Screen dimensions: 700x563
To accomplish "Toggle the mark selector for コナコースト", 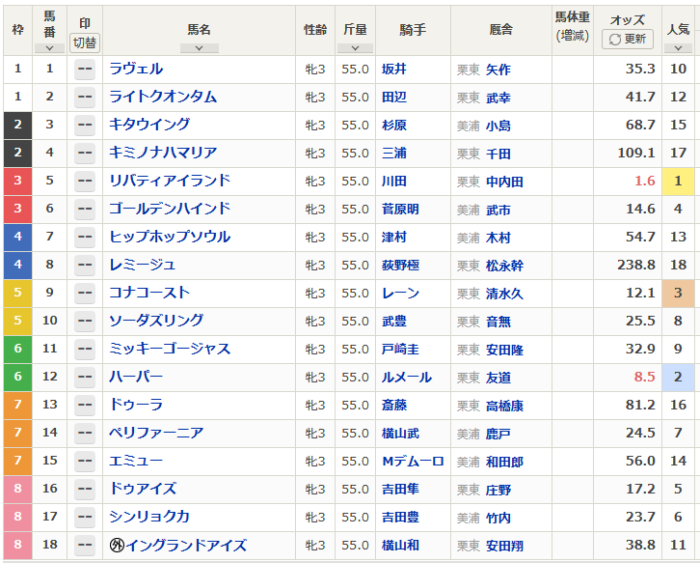I will click(x=85, y=293).
